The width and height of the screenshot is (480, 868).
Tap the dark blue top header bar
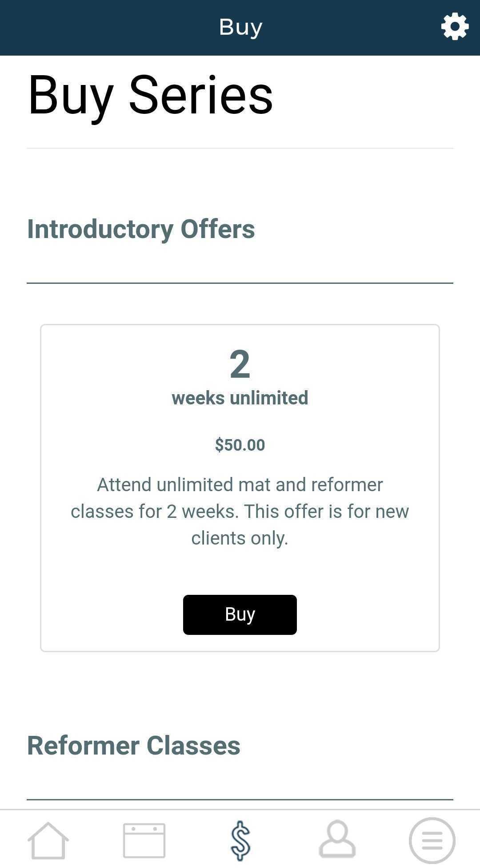tap(111, 27)
